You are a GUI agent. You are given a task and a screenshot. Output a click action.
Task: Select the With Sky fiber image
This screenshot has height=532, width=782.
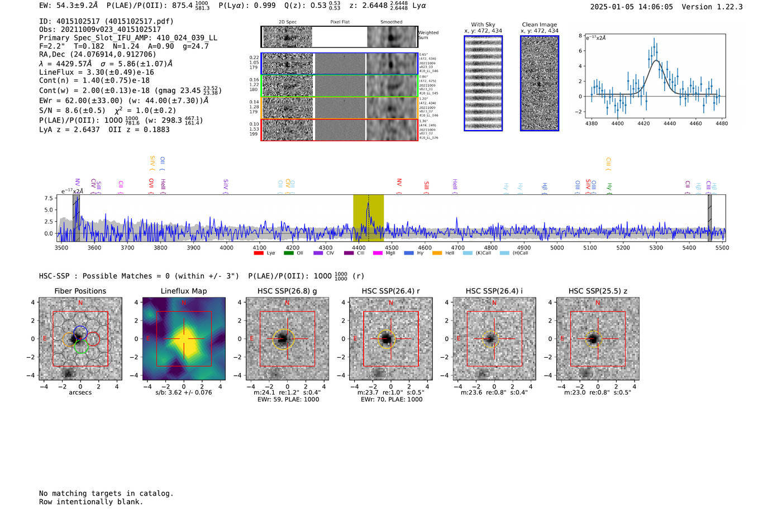point(483,83)
